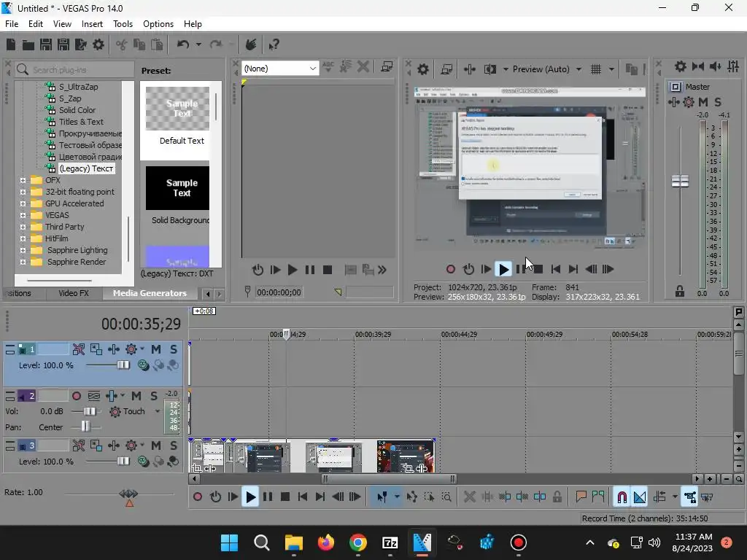The width and height of the screenshot is (747, 560).
Task: Open a project using the folder icon
Action: (28, 44)
